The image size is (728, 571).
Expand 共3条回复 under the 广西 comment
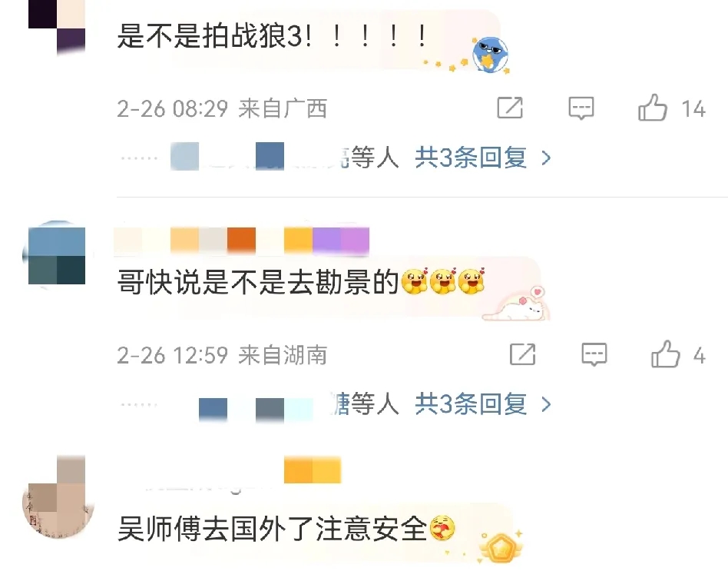click(x=483, y=158)
